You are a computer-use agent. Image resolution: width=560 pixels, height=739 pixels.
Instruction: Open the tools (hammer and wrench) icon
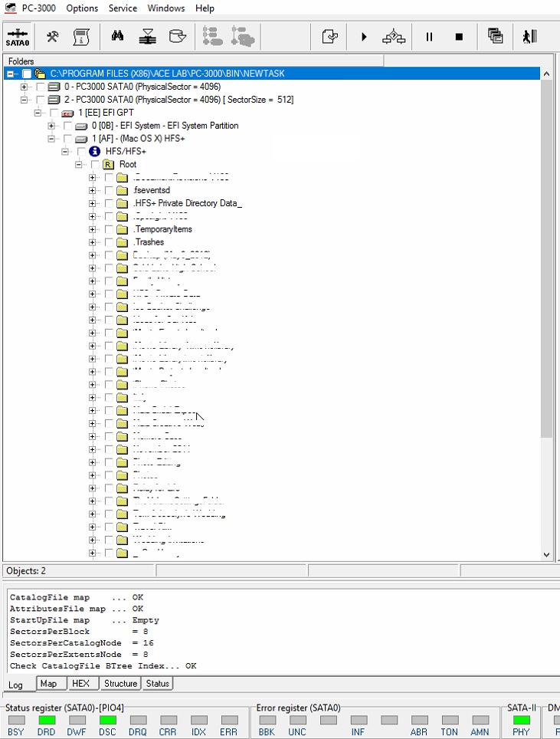pos(52,36)
